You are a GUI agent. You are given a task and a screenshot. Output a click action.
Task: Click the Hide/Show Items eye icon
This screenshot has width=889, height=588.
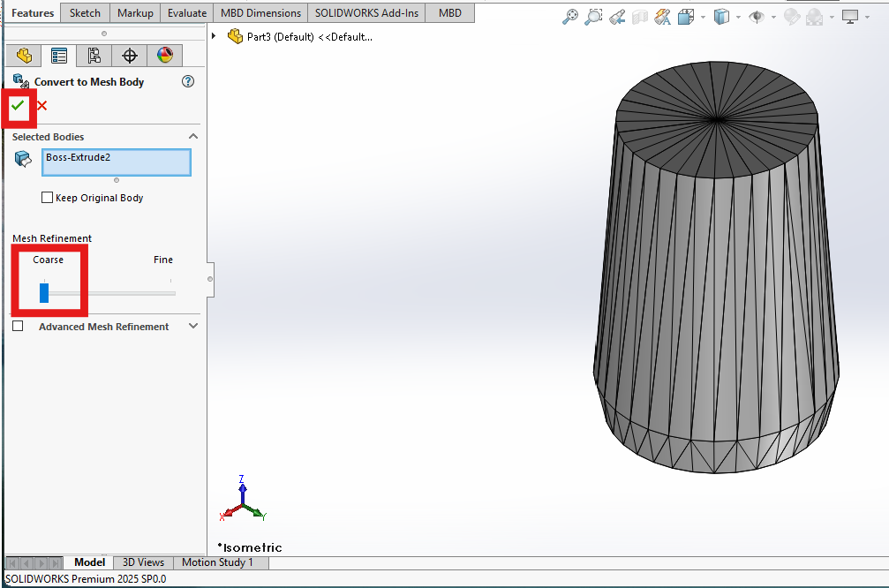pyautogui.click(x=757, y=18)
